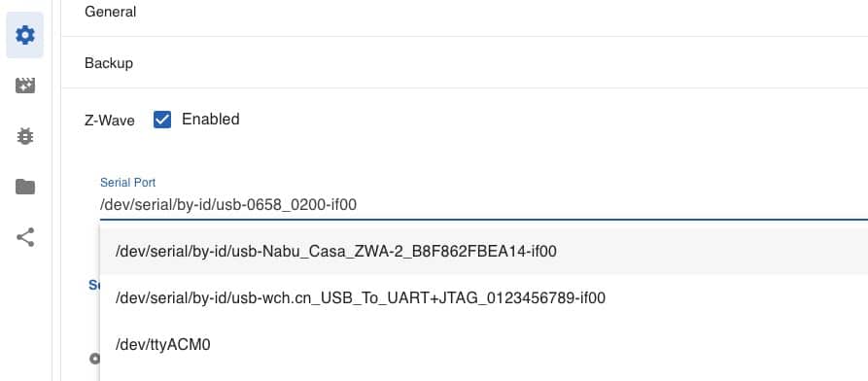Open Store using the folder sidebar icon

pos(25,187)
